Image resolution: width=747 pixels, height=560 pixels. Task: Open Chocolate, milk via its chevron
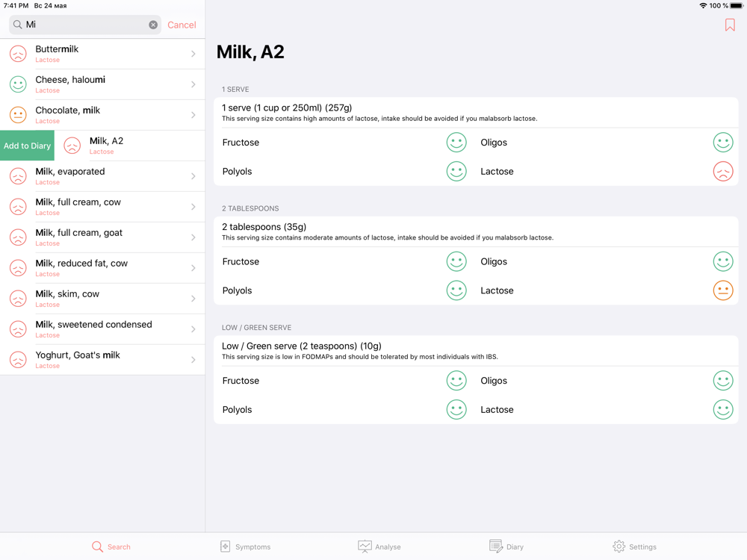click(x=193, y=115)
